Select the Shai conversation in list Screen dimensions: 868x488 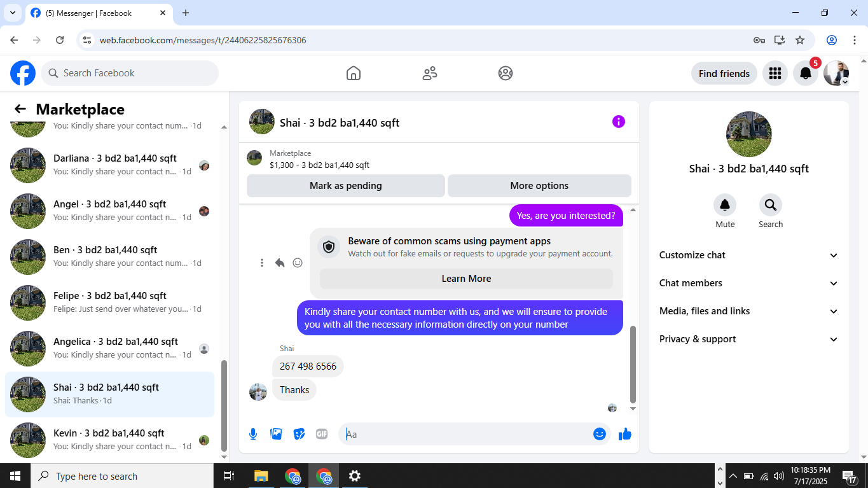tap(109, 394)
